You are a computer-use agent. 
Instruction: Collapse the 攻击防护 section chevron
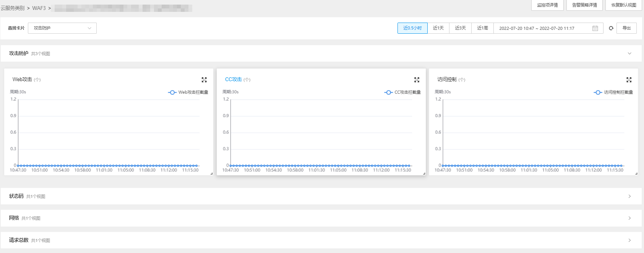click(x=629, y=54)
